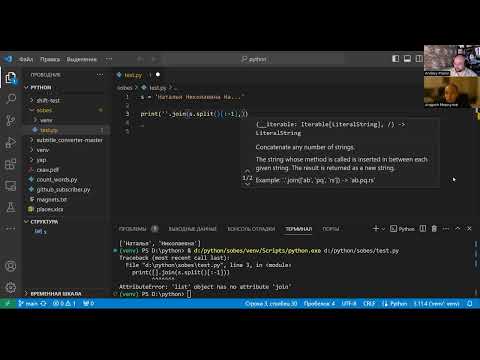Switch to the ПОРТЫ panel tab
Screen dimensions: 480x360
click(331, 229)
